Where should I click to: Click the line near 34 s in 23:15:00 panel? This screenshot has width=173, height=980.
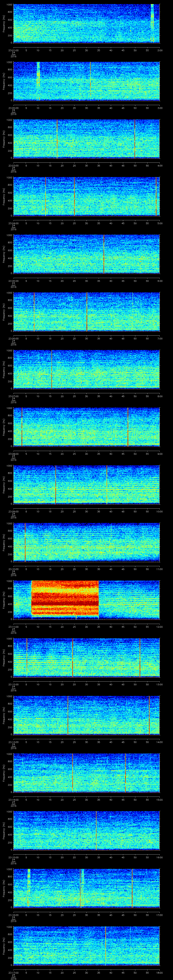click(96, 831)
